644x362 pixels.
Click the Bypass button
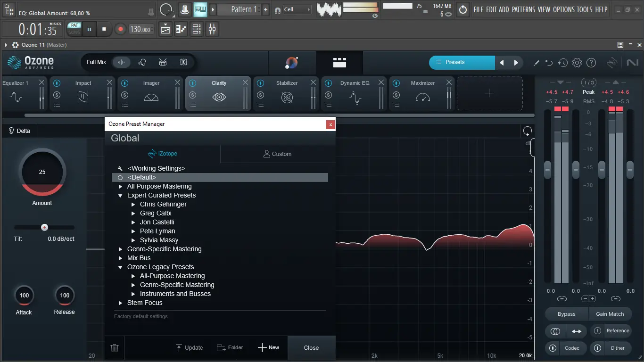567,314
